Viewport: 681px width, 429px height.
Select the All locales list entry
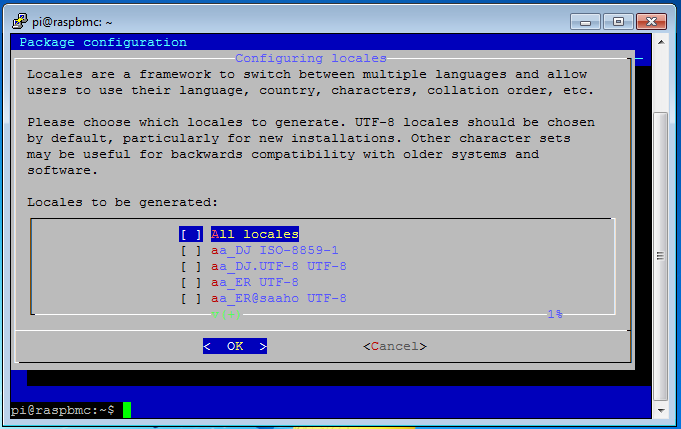255,234
